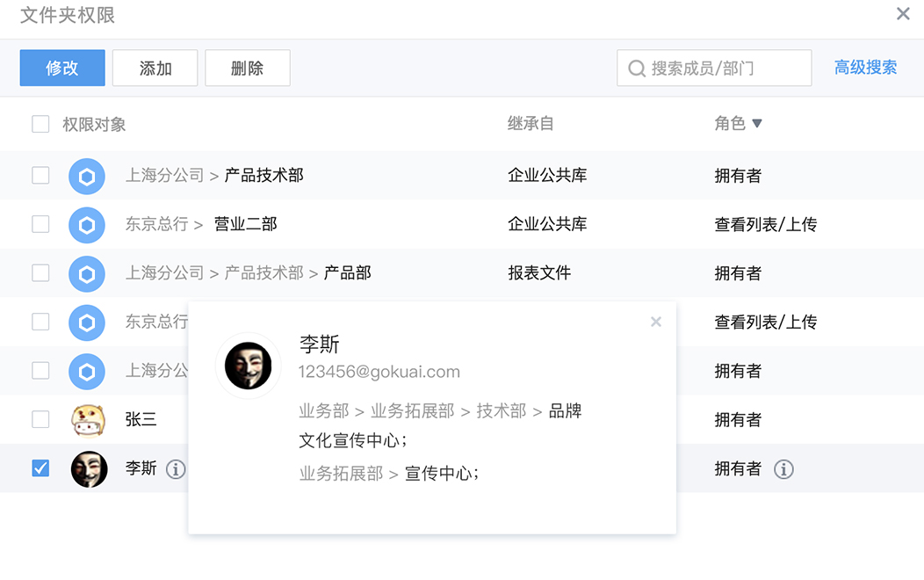This screenshot has width=924, height=580.
Task: Click the 营业二部 department icon
Action: pyautogui.click(x=87, y=225)
